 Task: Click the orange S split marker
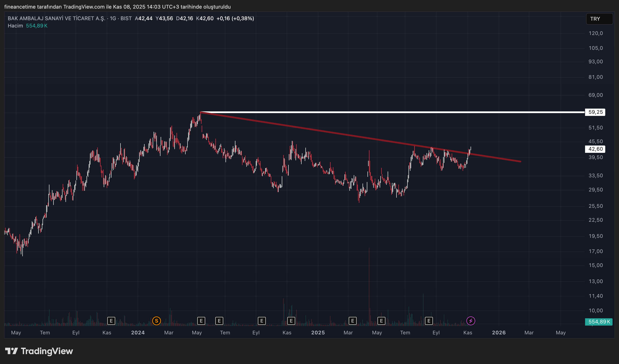pyautogui.click(x=157, y=321)
